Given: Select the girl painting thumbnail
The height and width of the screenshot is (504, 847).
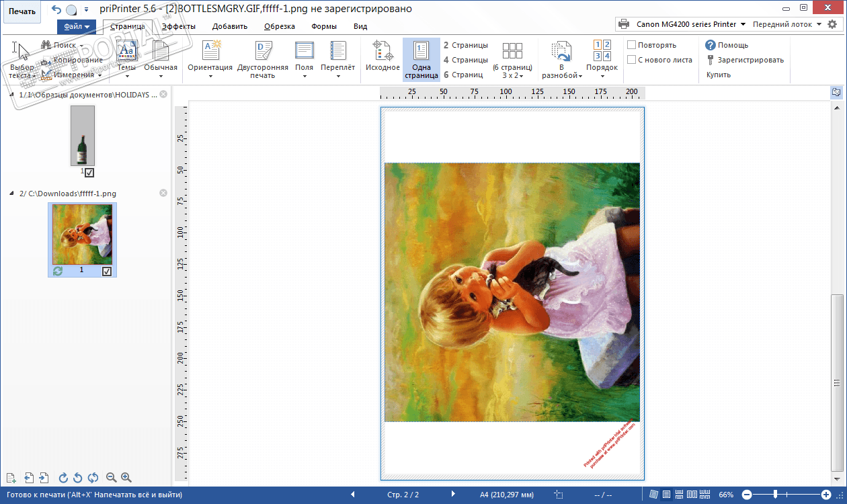Looking at the screenshot, I should click(x=82, y=235).
